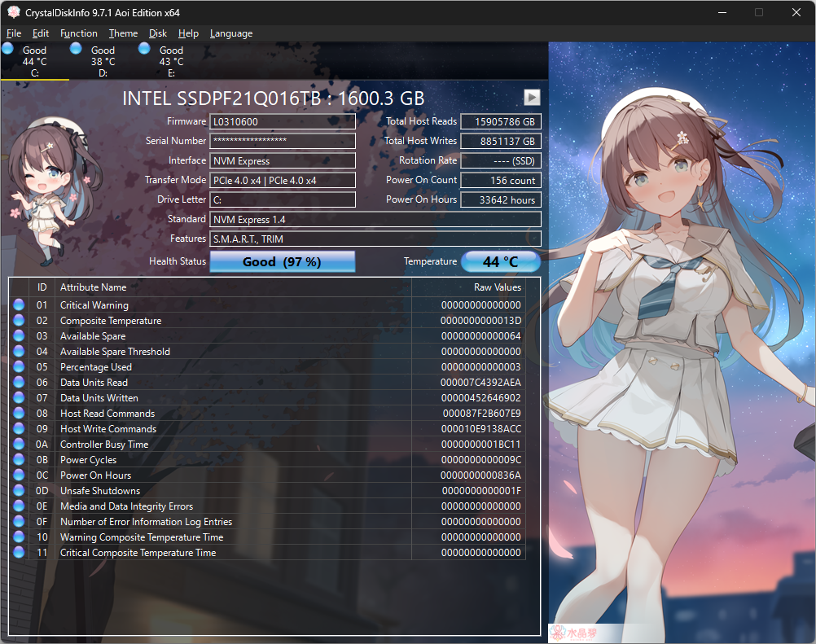Click status orb for drive E:
Screen dimensions: 816x644
144,48
